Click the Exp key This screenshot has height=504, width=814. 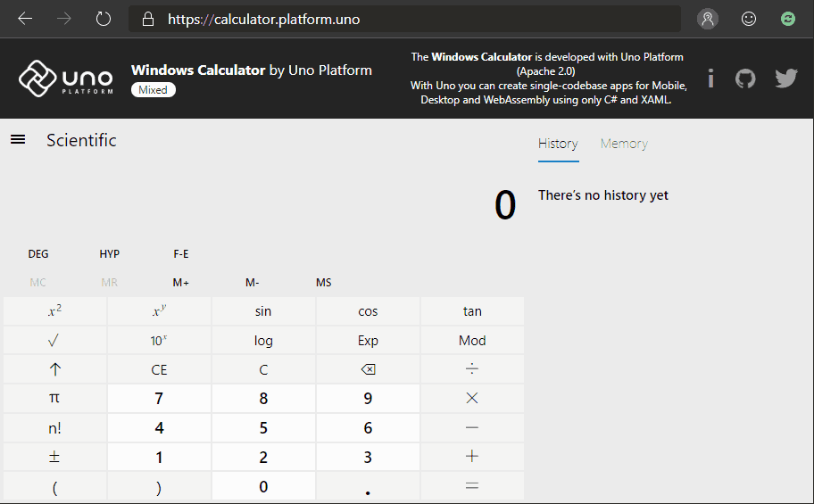click(x=368, y=341)
